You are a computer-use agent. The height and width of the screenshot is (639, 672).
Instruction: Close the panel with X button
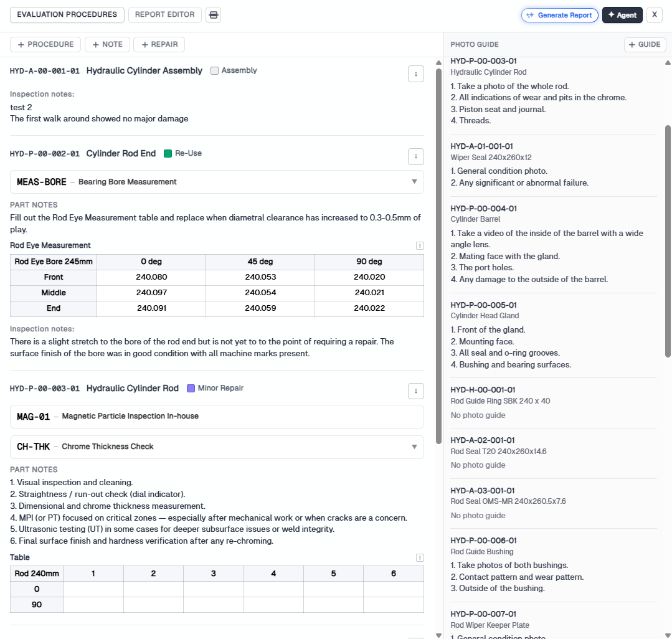pos(655,14)
